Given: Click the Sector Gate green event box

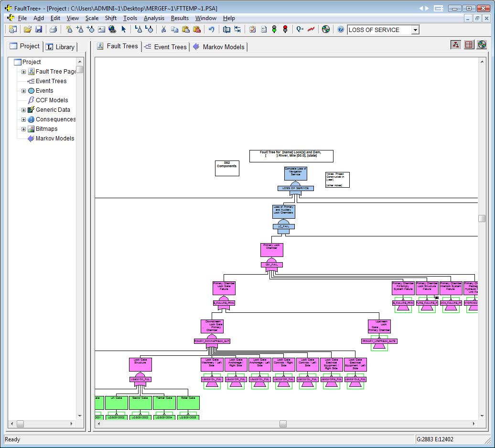Looking at the screenshot, I should coord(140,403).
